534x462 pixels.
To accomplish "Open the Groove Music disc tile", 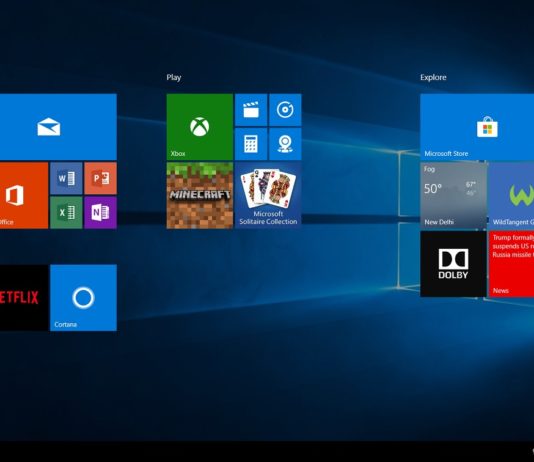I will pos(285,110).
